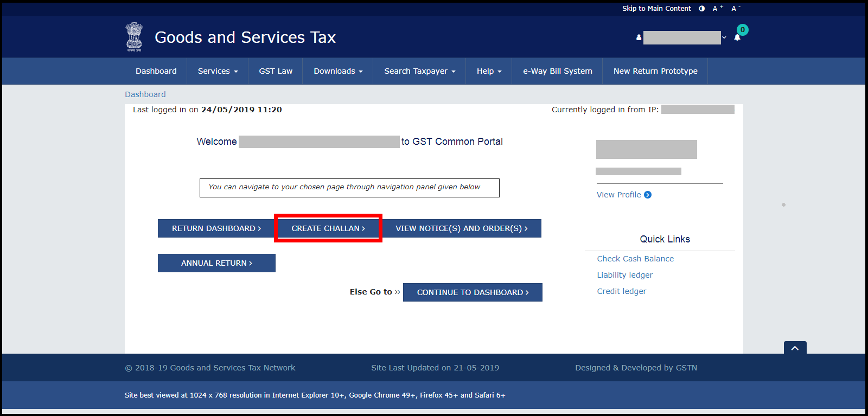Click the notification count badge
Image resolution: width=868 pixels, height=416 pixels.
point(743,30)
